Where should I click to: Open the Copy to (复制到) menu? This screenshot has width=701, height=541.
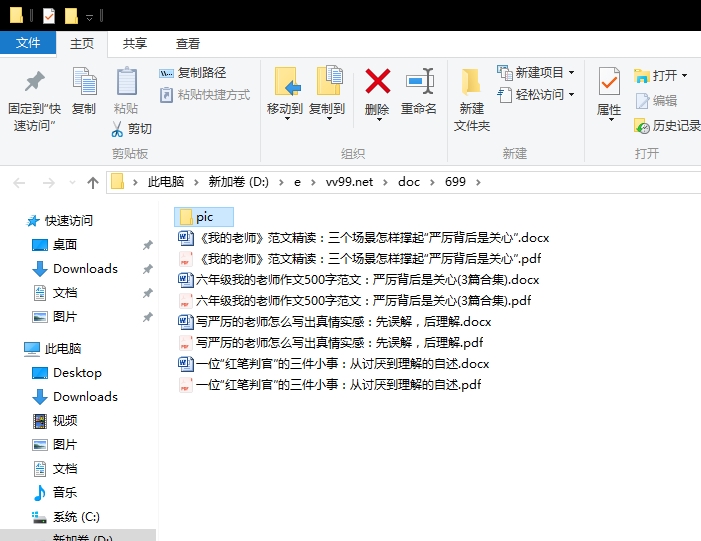click(327, 94)
